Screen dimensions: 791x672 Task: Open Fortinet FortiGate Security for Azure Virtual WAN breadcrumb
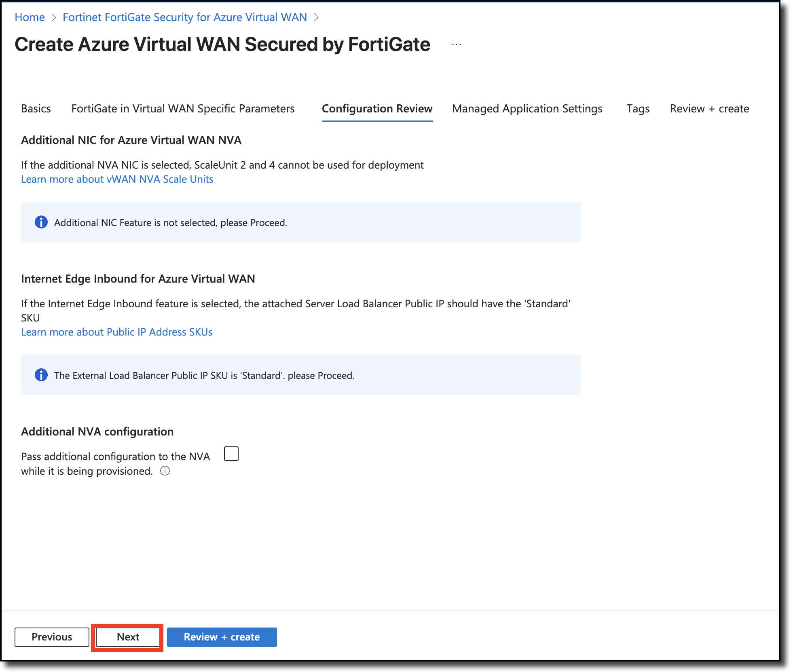point(185,17)
